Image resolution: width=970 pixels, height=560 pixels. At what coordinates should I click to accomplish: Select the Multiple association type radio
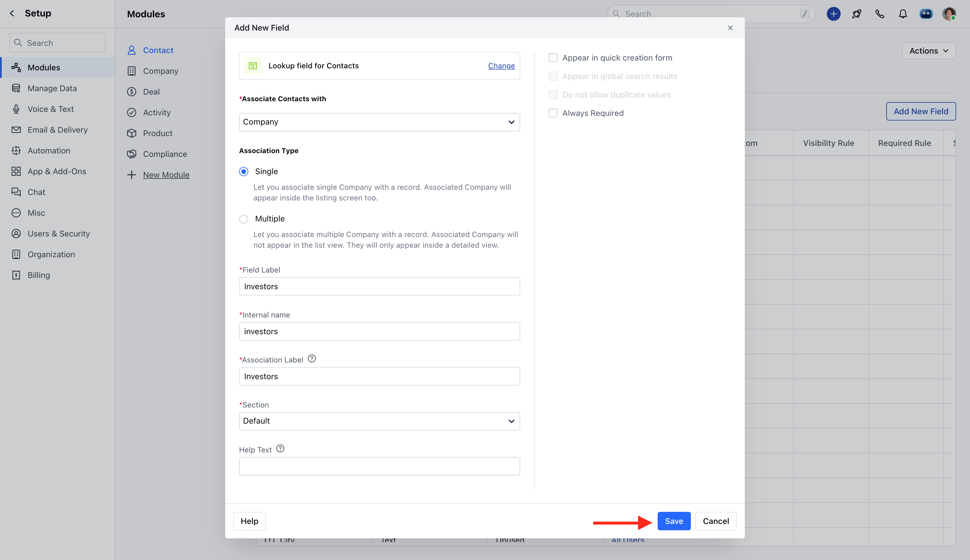(x=244, y=219)
